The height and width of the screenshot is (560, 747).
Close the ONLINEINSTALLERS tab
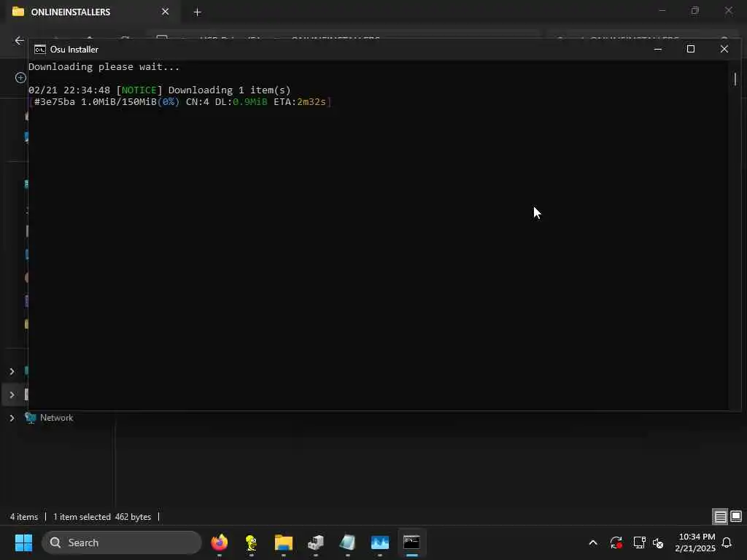tap(165, 12)
